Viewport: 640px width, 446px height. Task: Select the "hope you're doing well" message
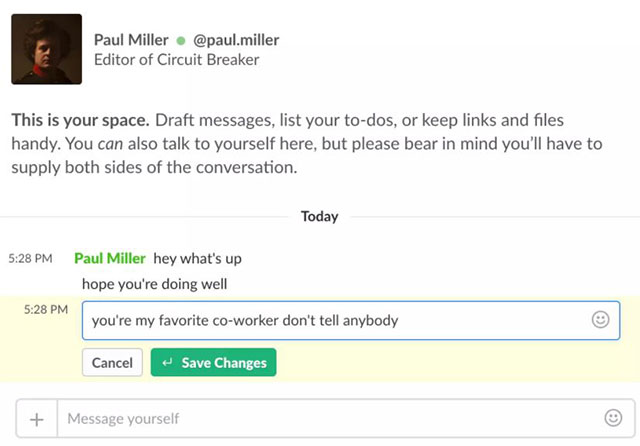(155, 283)
